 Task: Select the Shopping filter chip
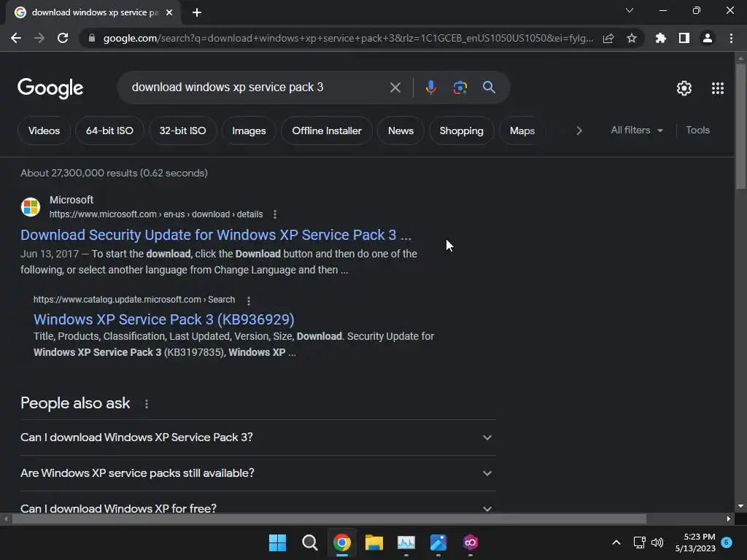pyautogui.click(x=461, y=131)
